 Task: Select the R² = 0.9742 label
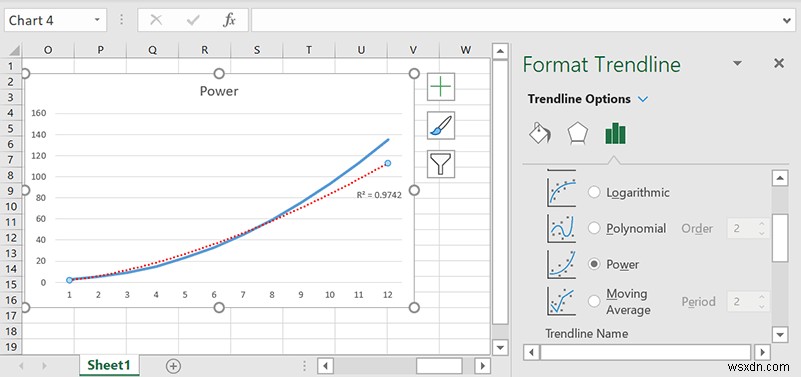(x=379, y=195)
